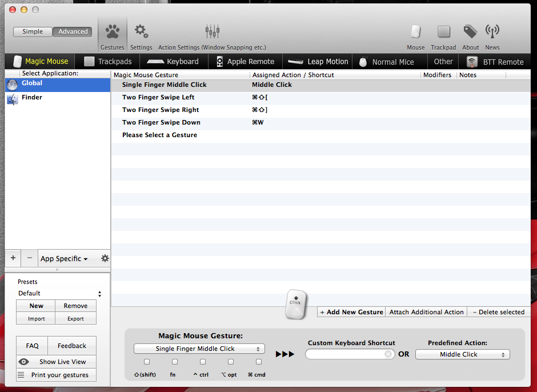Click the Global globe icon
537x392 pixels.
coord(13,85)
